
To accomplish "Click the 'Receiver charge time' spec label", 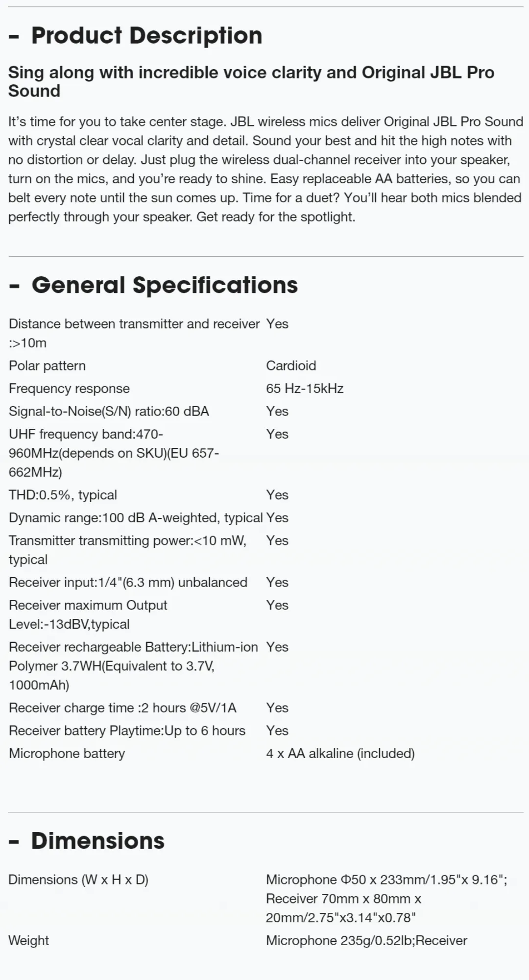I will click(122, 708).
